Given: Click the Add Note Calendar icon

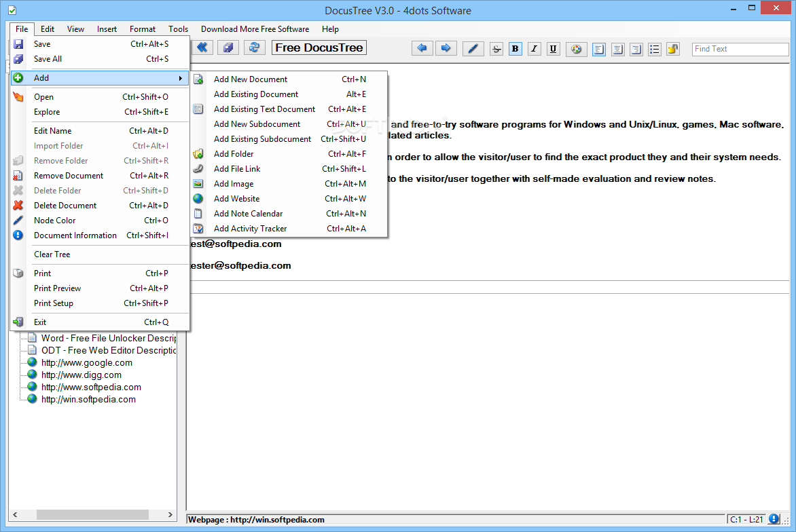Looking at the screenshot, I should tap(198, 214).
